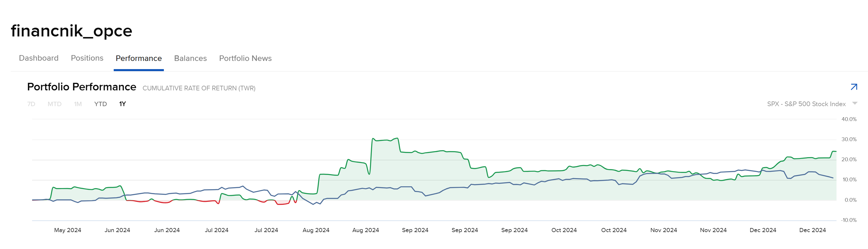Switch chart to 1M range
Image resolution: width=868 pixels, height=249 pixels.
point(78,104)
